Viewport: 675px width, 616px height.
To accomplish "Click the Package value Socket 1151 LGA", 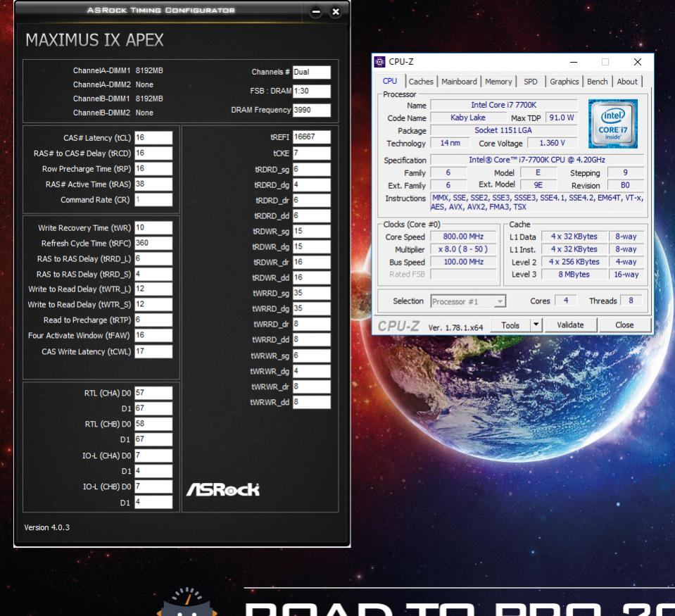I will 504,130.
